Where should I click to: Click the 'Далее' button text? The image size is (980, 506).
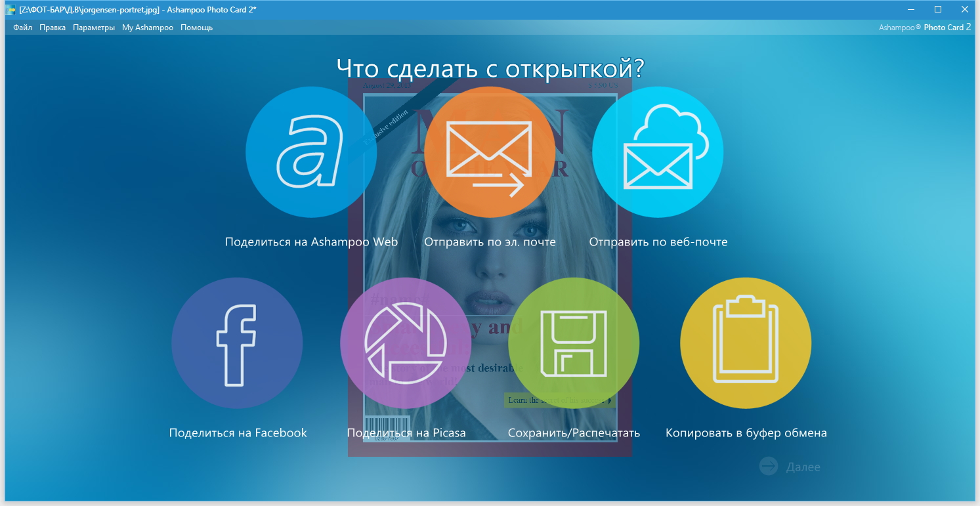803,467
